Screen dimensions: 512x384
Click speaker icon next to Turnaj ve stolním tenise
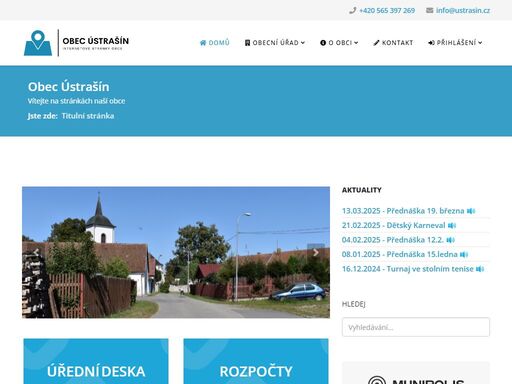pos(480,269)
